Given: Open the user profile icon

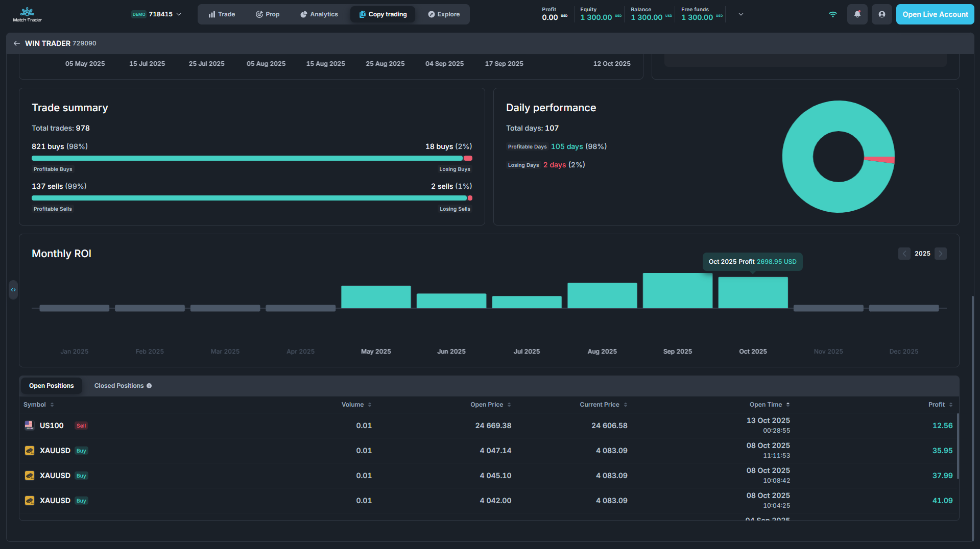Looking at the screenshot, I should 881,14.
